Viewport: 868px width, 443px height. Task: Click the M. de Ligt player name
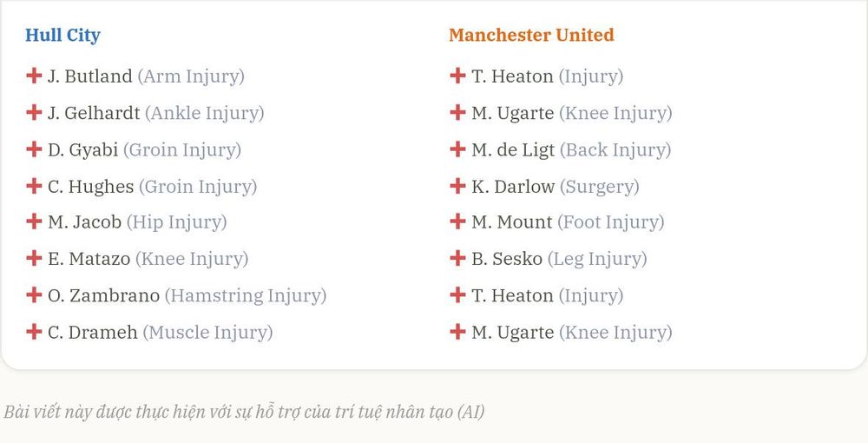point(513,149)
